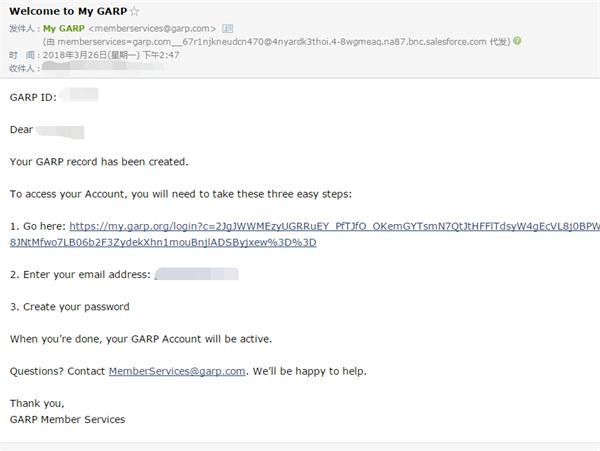Image resolution: width=600 pixels, height=451 pixels.
Task: Click the three easy steps sentence
Action: [x=181, y=194]
